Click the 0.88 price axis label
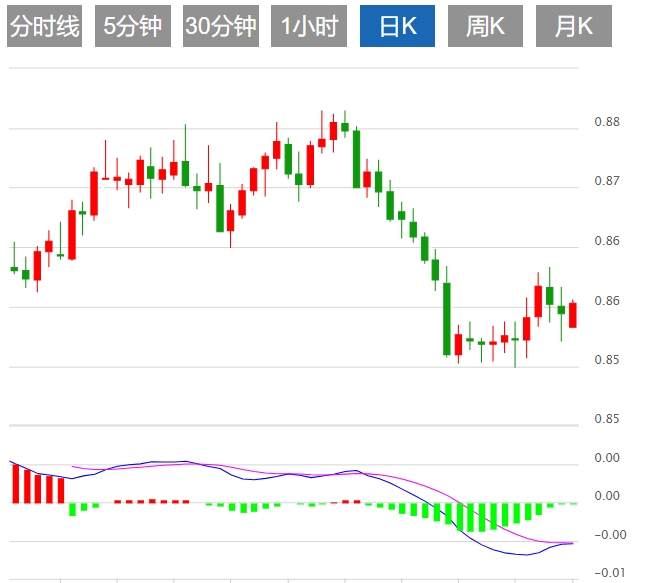Screen dimensions: 646x583 coord(607,122)
